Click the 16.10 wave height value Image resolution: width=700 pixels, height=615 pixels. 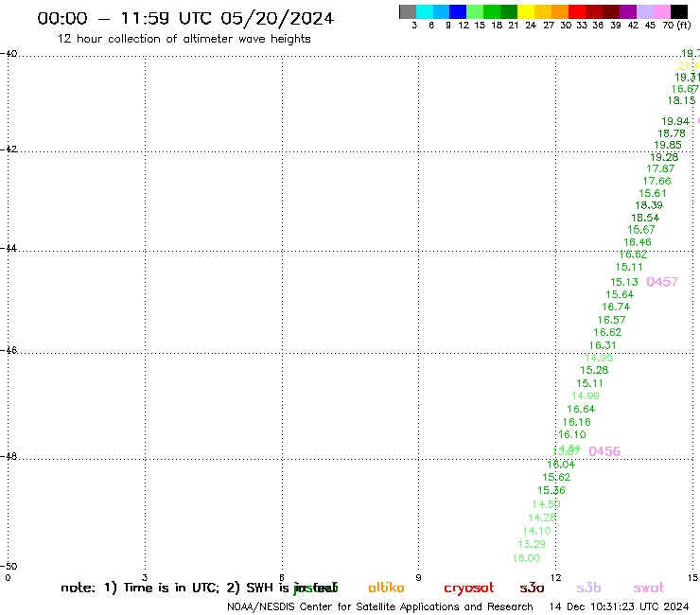pyautogui.click(x=572, y=434)
